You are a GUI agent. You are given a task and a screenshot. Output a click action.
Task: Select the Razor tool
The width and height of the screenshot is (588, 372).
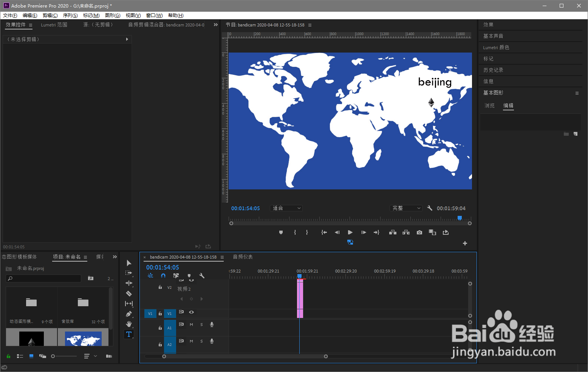point(129,293)
